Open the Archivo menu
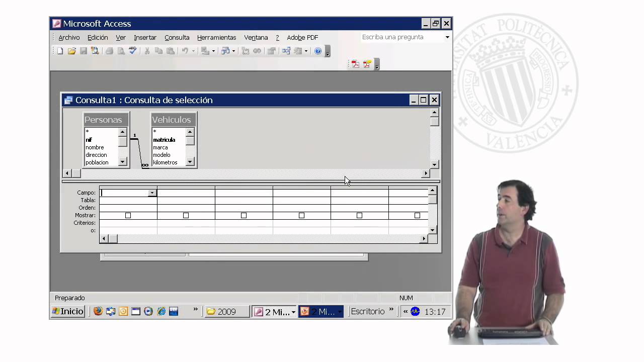The width and height of the screenshot is (644, 362). click(x=69, y=37)
